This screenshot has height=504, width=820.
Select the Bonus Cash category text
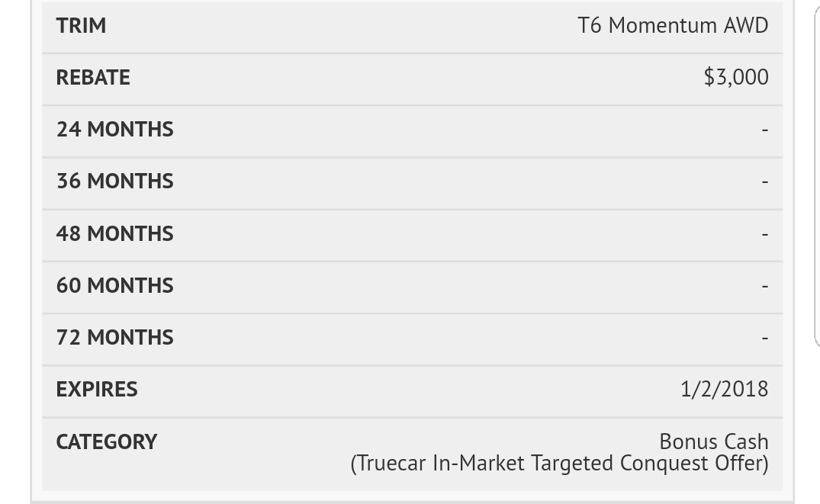(713, 441)
